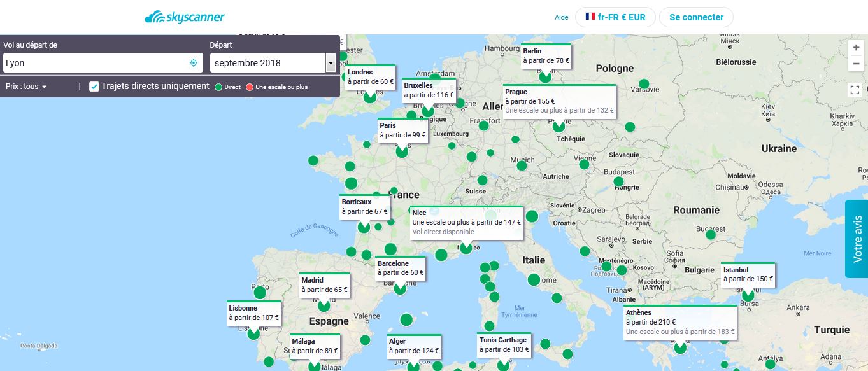This screenshot has height=371, width=868.
Task: Use the locate-me icon in departure field
Action: (x=194, y=62)
